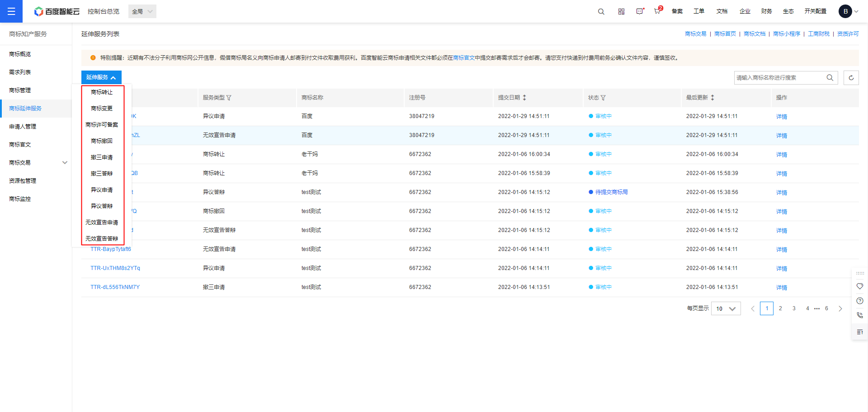Click 详情 for 2022-01-06 16:00:34 row
The height and width of the screenshot is (412, 868).
tap(782, 155)
